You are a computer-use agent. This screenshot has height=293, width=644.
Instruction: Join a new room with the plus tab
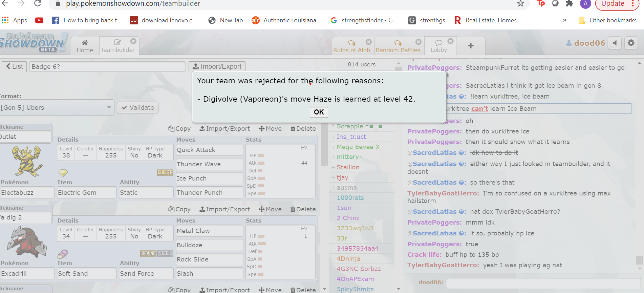point(471,46)
